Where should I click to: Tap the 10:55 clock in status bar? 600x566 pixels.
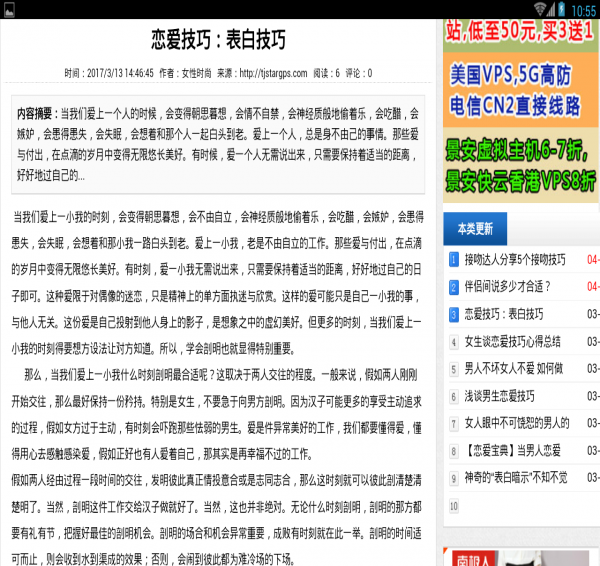pyautogui.click(x=583, y=11)
